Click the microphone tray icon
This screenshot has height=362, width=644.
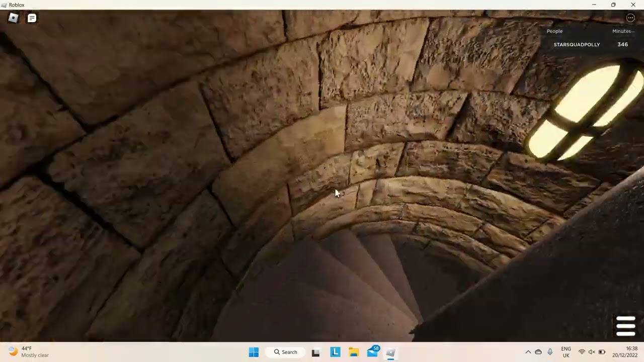(550, 352)
